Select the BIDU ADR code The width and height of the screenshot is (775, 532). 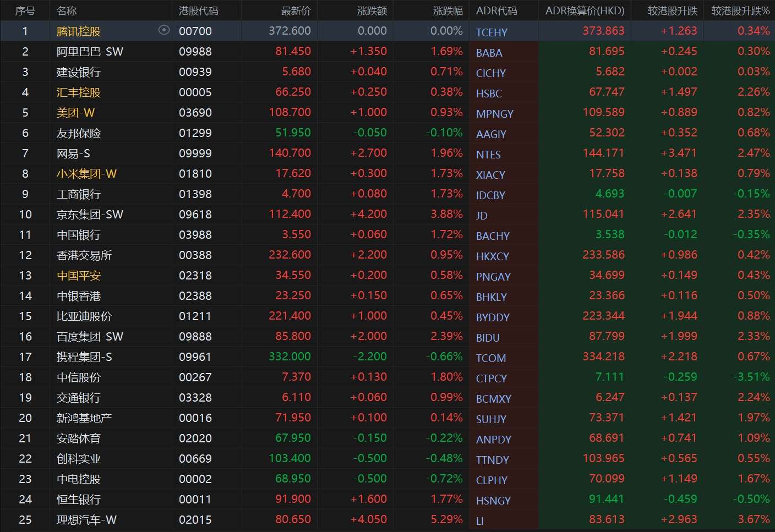[488, 338]
